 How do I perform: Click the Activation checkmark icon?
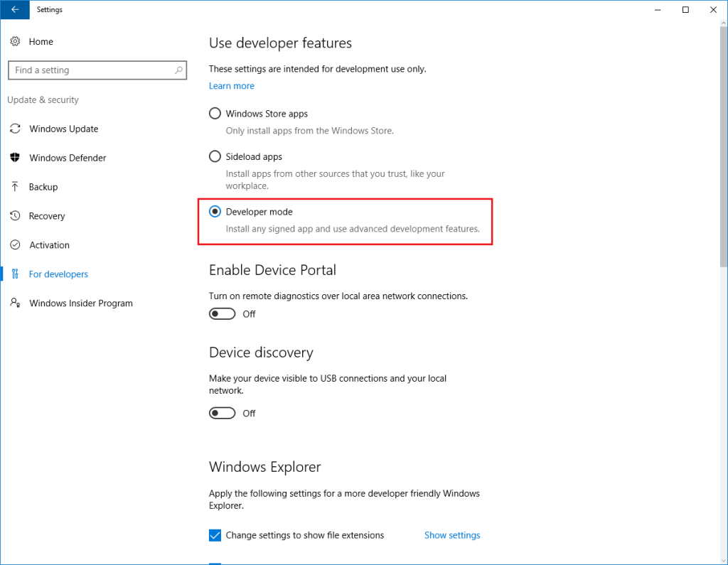15,244
